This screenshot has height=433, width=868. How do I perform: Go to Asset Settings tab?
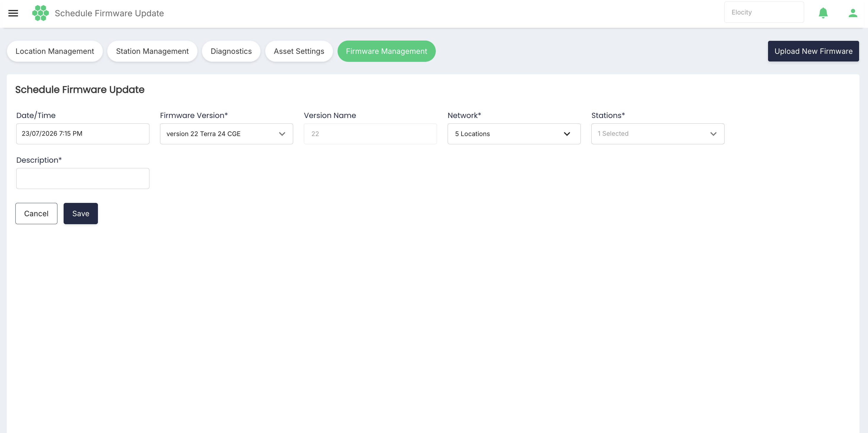pos(299,51)
